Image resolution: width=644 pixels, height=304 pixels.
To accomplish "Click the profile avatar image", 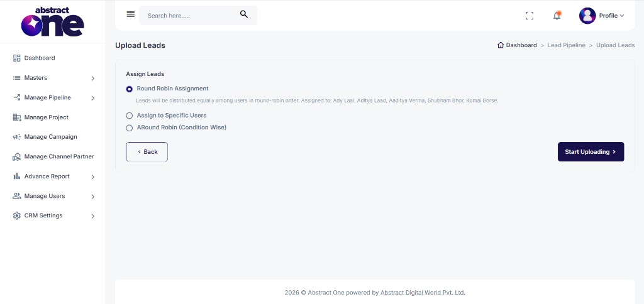I will pyautogui.click(x=587, y=16).
